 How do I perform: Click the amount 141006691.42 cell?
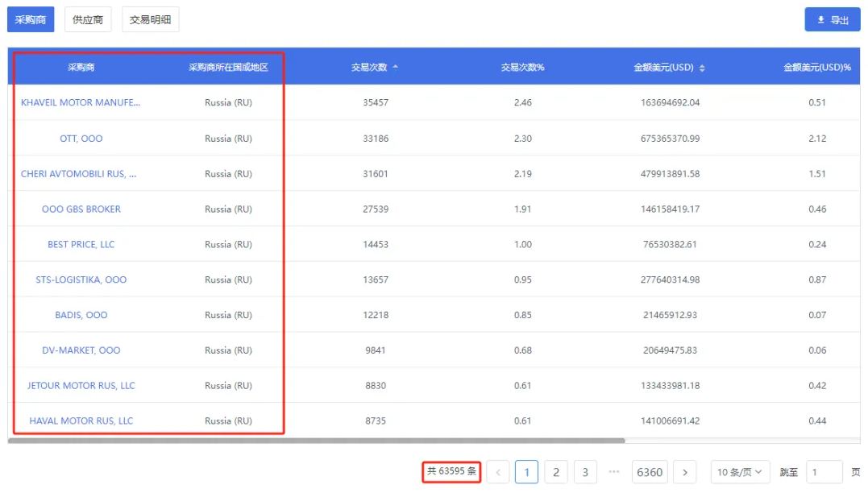(x=670, y=421)
